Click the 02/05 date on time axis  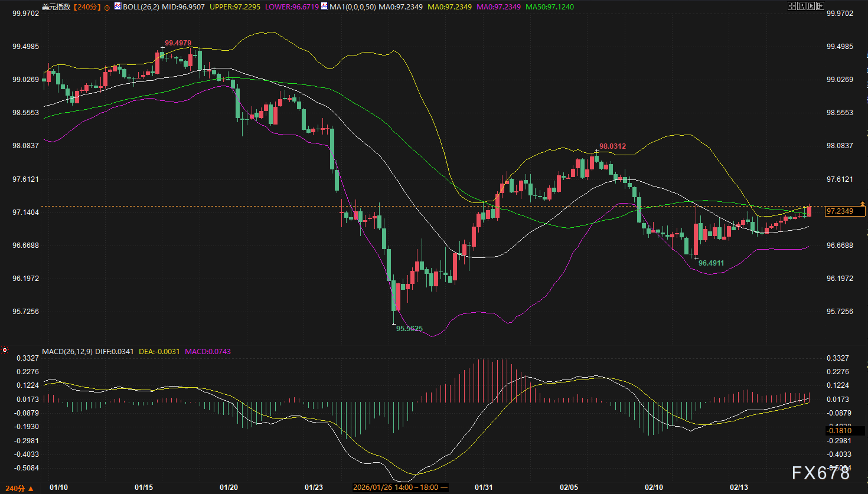click(569, 488)
